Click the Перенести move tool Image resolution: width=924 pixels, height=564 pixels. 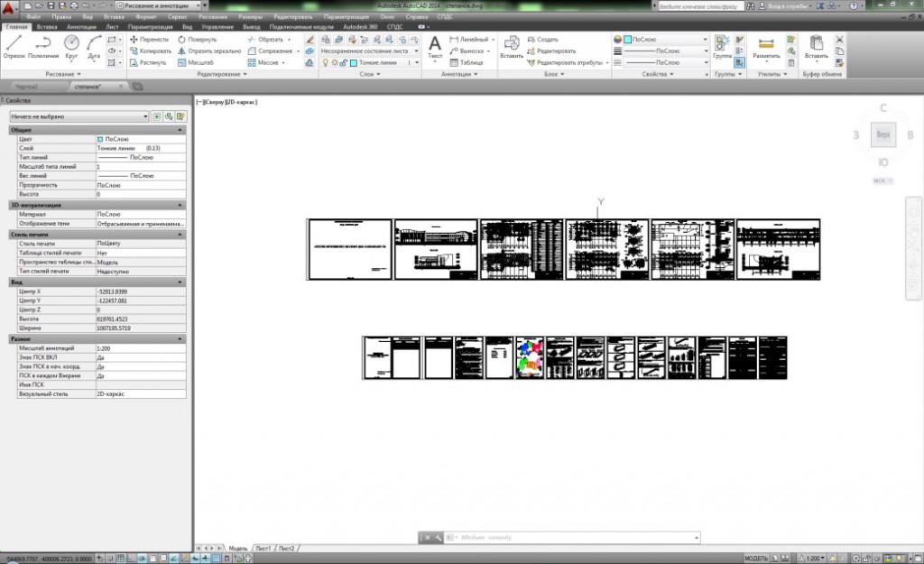149,40
